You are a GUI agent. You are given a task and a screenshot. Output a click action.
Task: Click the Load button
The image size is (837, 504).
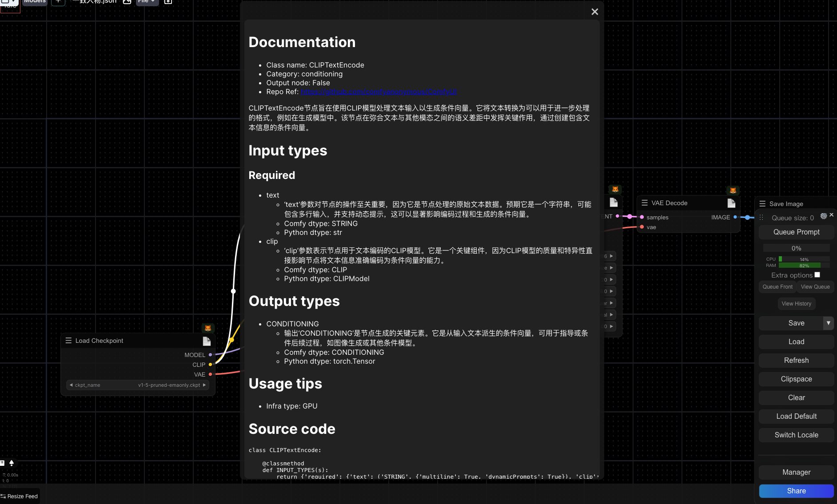[796, 342]
